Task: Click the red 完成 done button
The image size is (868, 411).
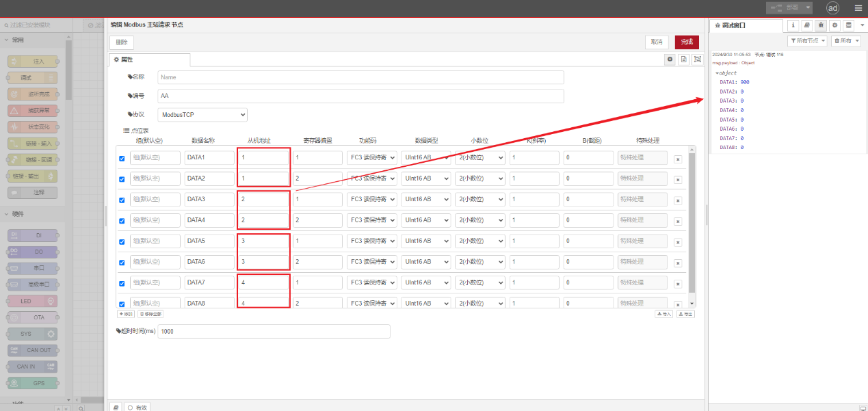Action: (686, 42)
